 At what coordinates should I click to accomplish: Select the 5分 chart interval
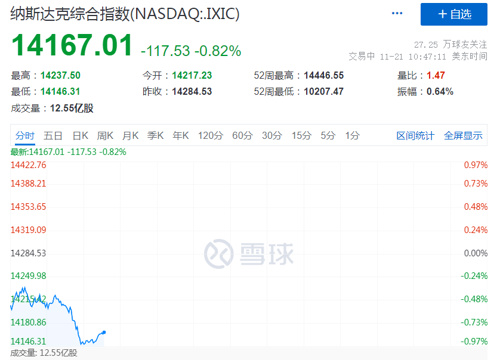(328, 136)
